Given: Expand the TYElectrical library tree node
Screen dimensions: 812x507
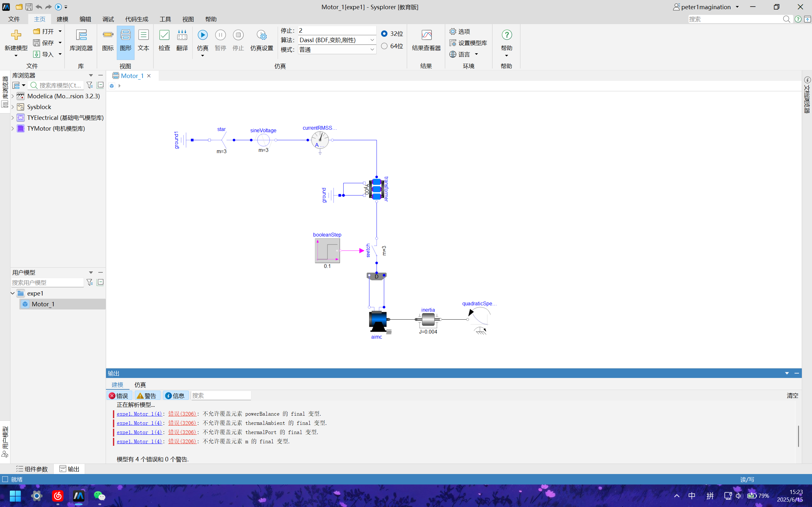Looking at the screenshot, I should tap(13, 118).
